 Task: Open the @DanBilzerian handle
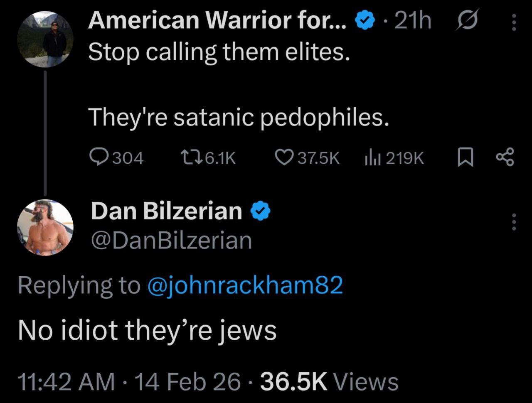coord(171,241)
